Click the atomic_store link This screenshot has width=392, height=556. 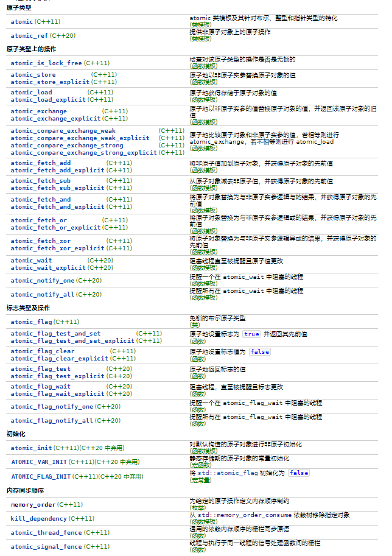tap(33, 75)
